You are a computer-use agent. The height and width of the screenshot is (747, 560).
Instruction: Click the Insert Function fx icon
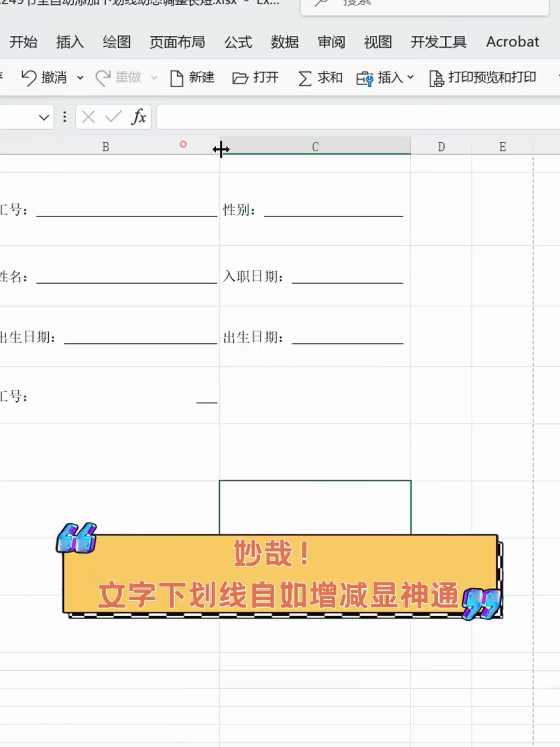point(138,117)
